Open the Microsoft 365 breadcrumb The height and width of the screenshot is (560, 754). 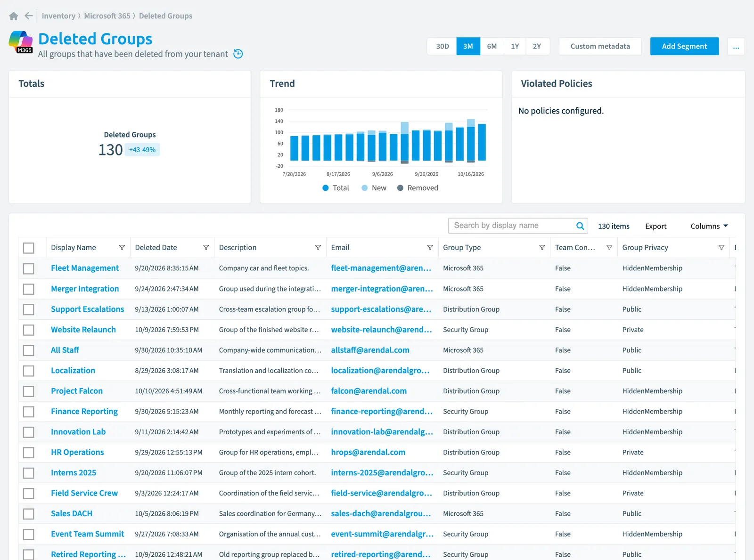coord(107,16)
